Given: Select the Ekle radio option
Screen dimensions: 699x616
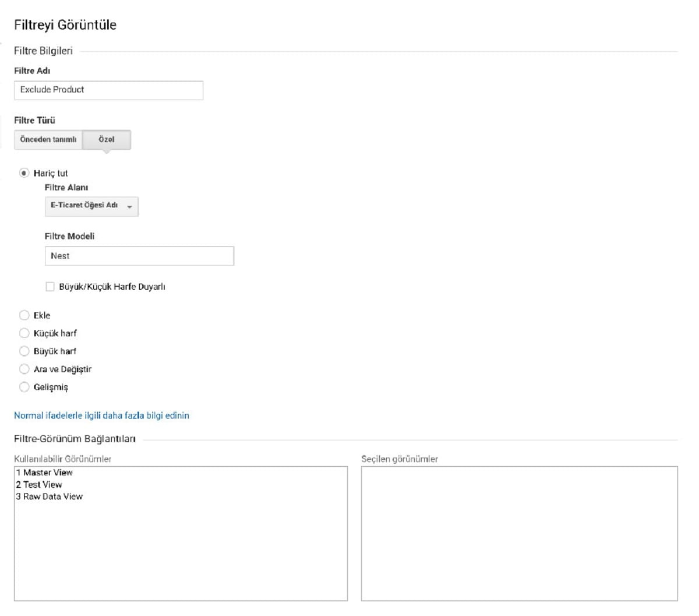Looking at the screenshot, I should tap(24, 315).
